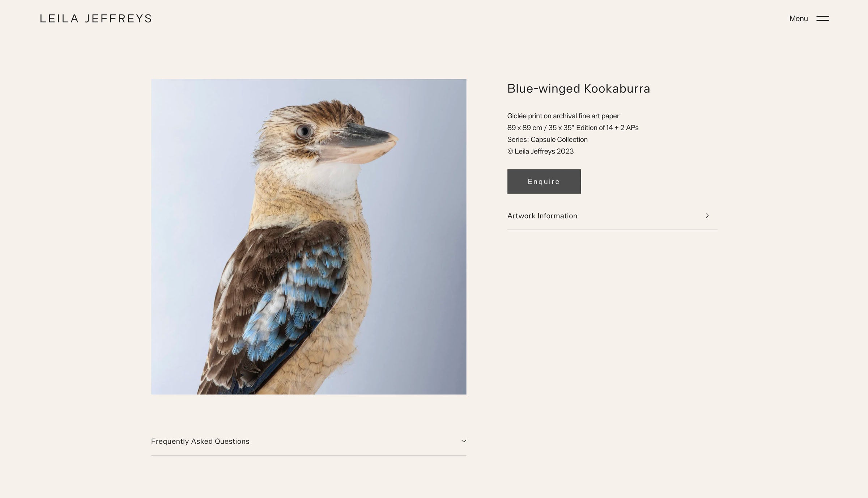
Task: Select the Capsule Collection series text
Action: point(559,140)
